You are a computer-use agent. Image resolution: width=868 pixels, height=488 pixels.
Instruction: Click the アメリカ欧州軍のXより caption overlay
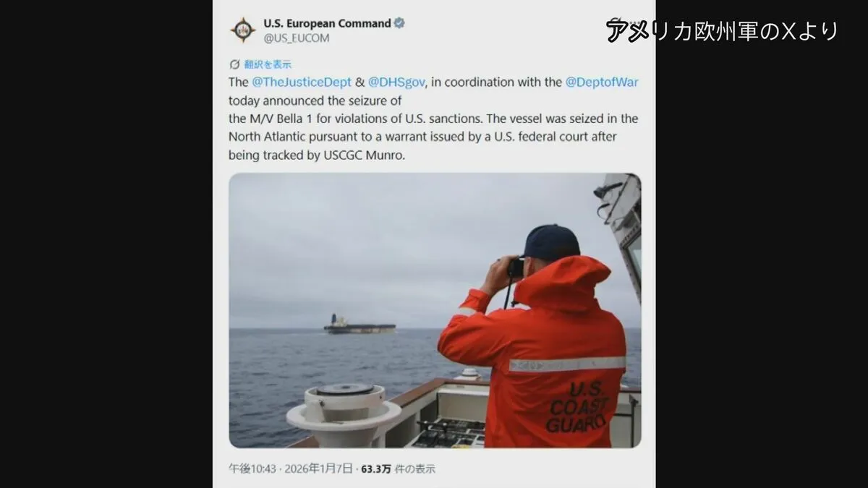[x=723, y=30]
